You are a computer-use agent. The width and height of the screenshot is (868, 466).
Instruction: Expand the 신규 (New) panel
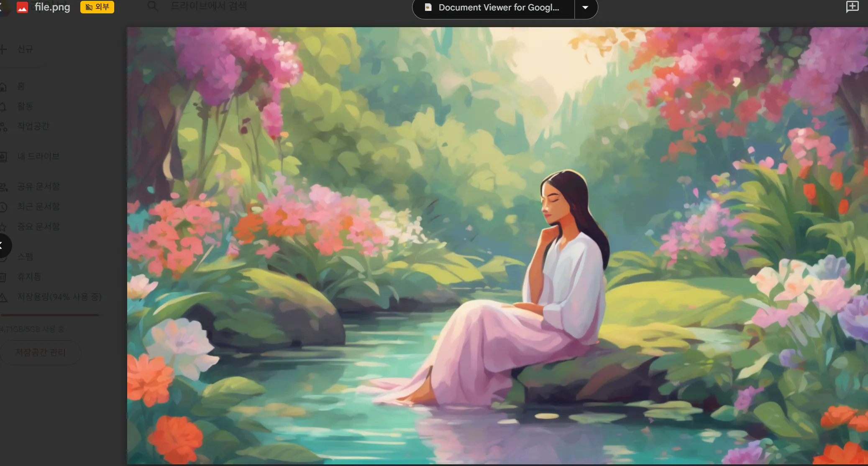click(x=21, y=49)
